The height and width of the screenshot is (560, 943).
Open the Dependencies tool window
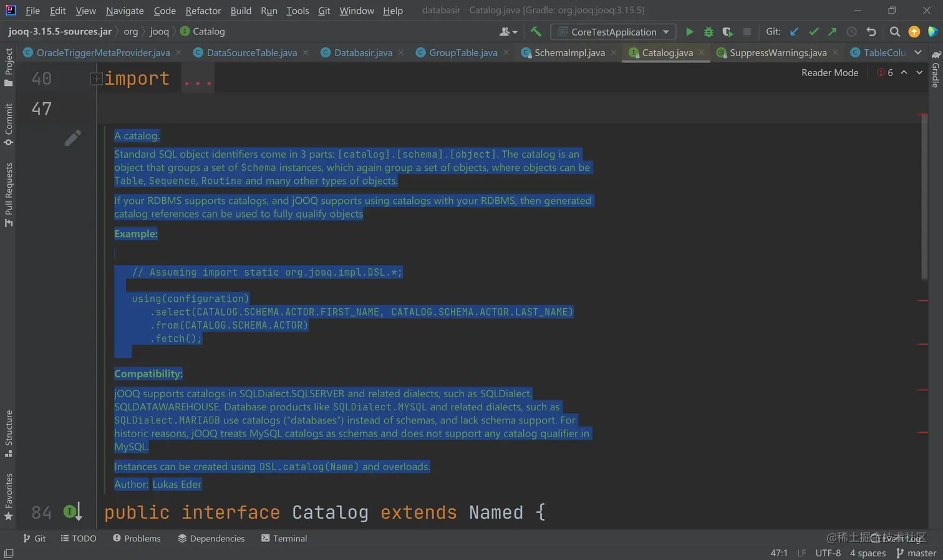[x=211, y=538]
